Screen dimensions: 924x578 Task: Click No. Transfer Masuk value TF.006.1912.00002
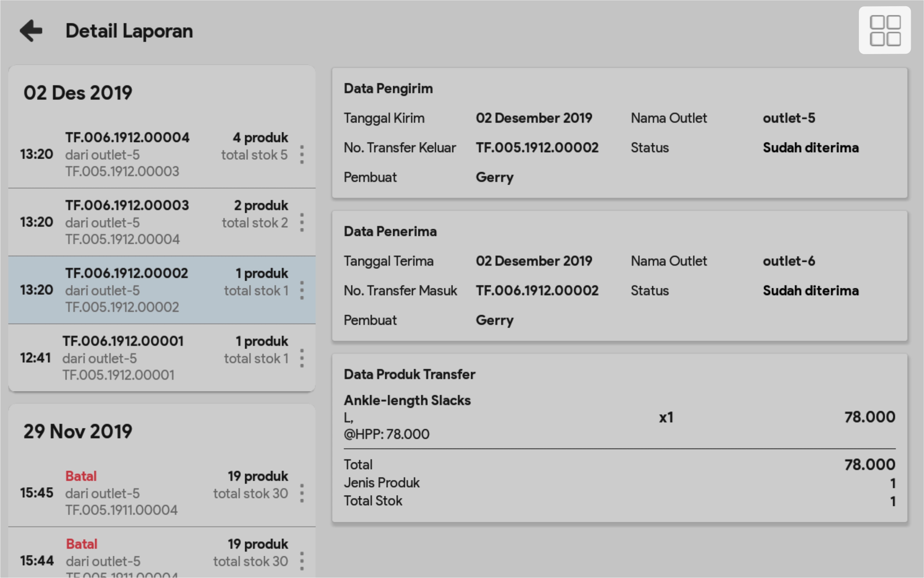click(537, 290)
